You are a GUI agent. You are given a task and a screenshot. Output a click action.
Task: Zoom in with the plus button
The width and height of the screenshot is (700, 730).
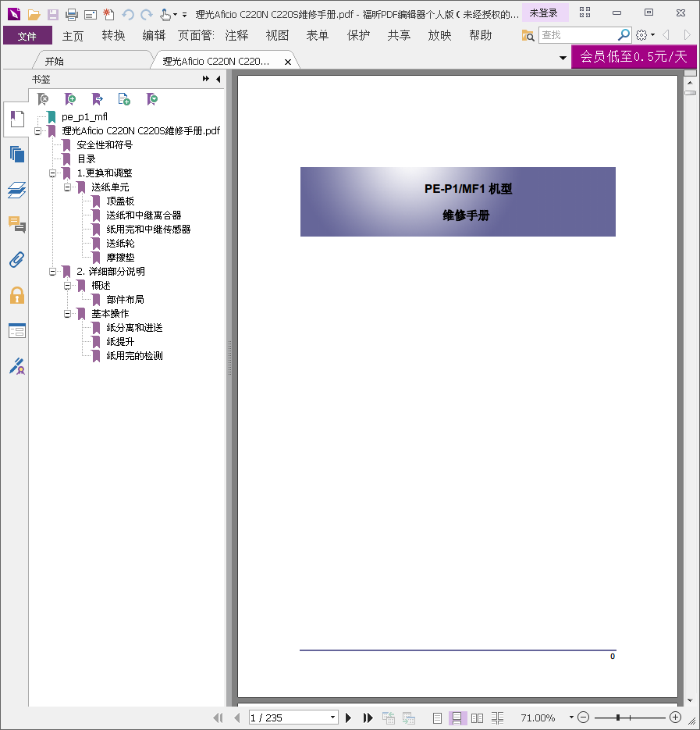(675, 718)
